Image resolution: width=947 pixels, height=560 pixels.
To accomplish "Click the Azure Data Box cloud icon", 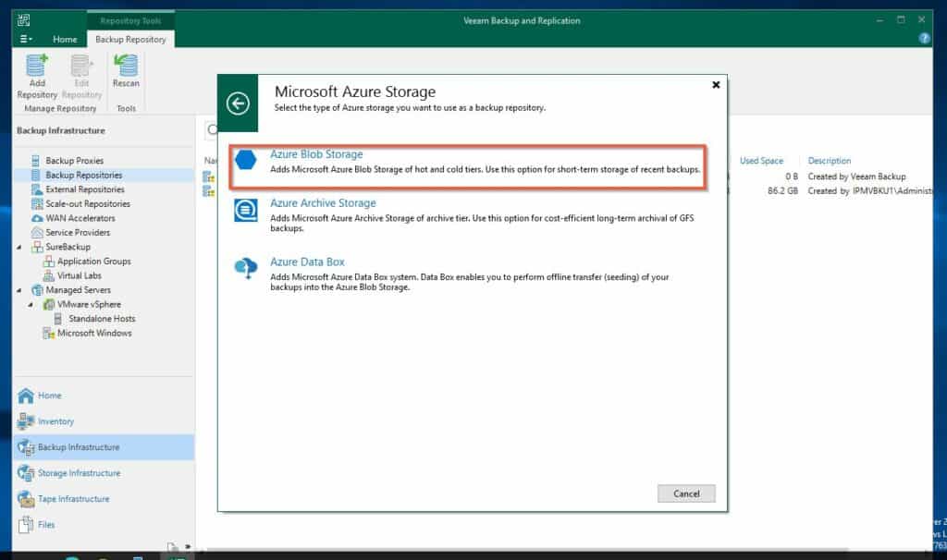I will 245,267.
